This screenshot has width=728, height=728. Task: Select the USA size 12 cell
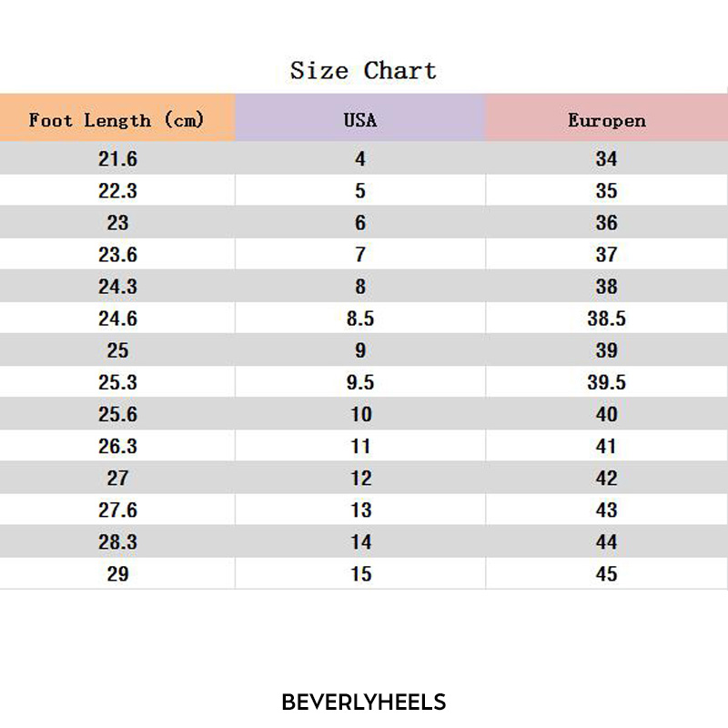(360, 478)
